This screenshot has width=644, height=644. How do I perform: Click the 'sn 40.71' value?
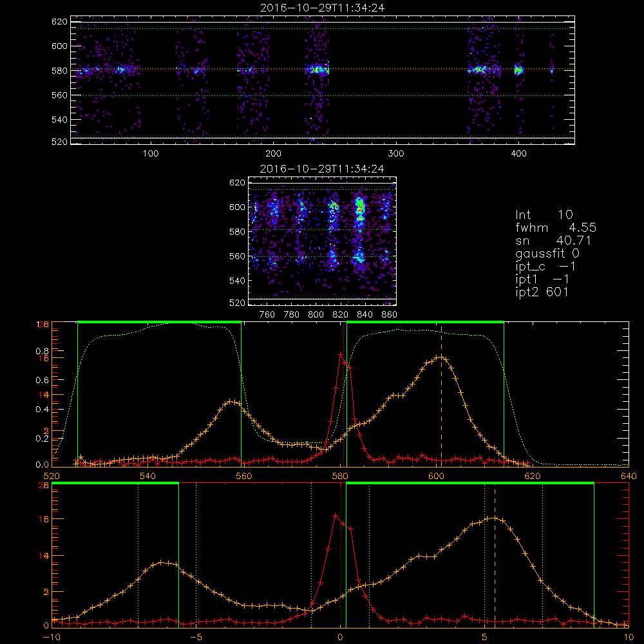pyautogui.click(x=553, y=240)
